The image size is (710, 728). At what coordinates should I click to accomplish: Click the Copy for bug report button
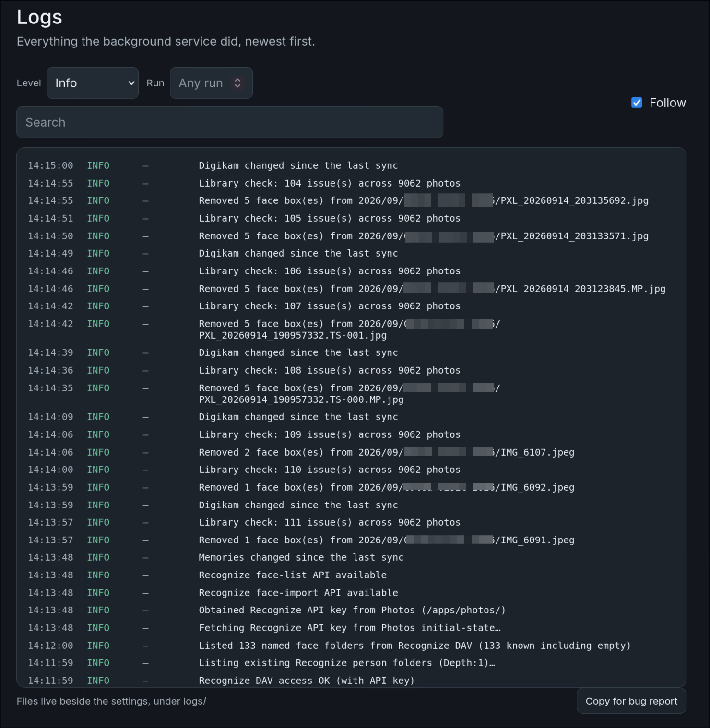click(x=631, y=701)
